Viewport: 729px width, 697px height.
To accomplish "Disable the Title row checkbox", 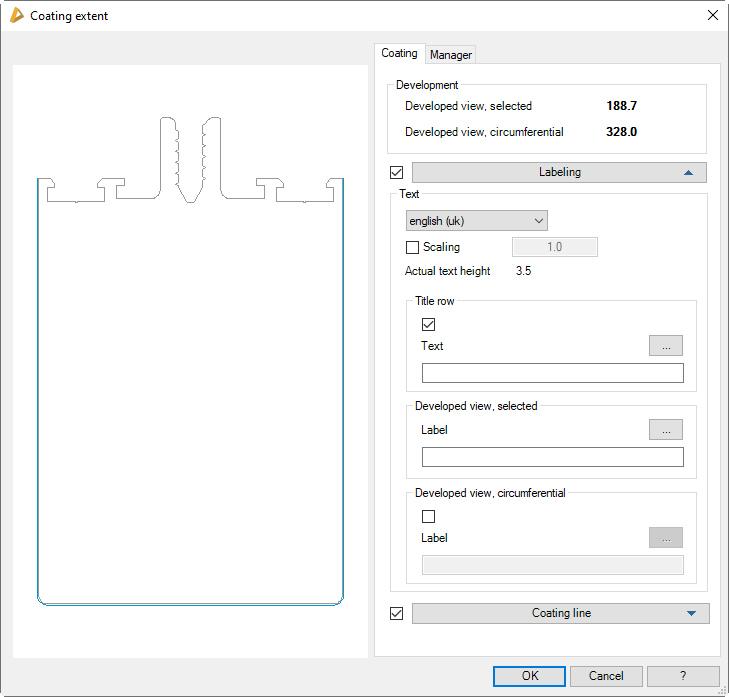I will [x=429, y=324].
